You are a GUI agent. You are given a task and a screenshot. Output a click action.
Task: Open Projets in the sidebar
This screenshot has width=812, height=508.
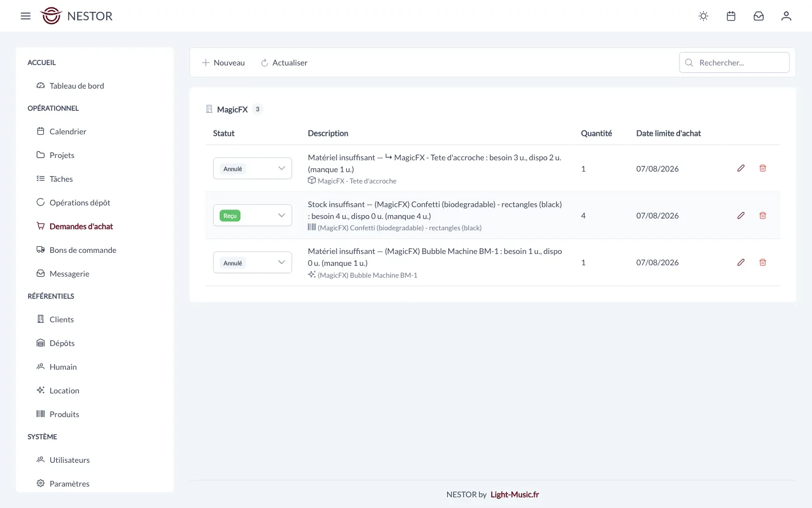[x=62, y=155]
